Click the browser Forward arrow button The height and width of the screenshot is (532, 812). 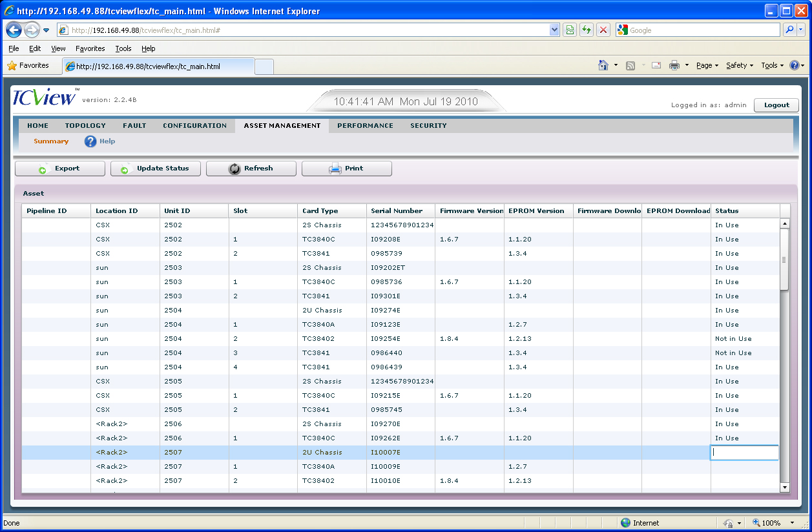pos(32,30)
